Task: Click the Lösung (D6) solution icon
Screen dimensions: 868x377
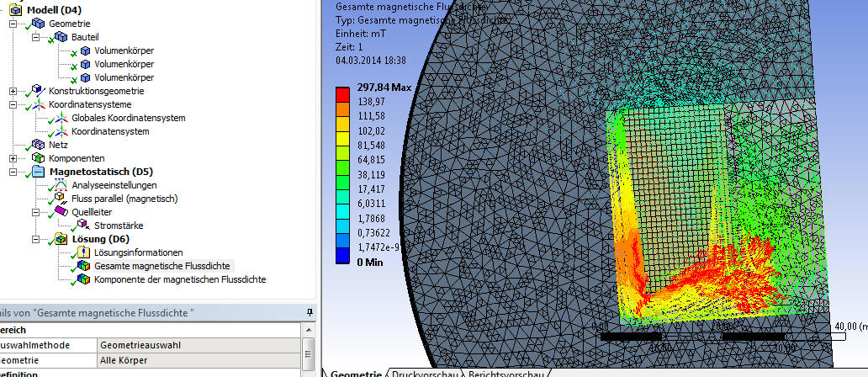Action: [61, 239]
